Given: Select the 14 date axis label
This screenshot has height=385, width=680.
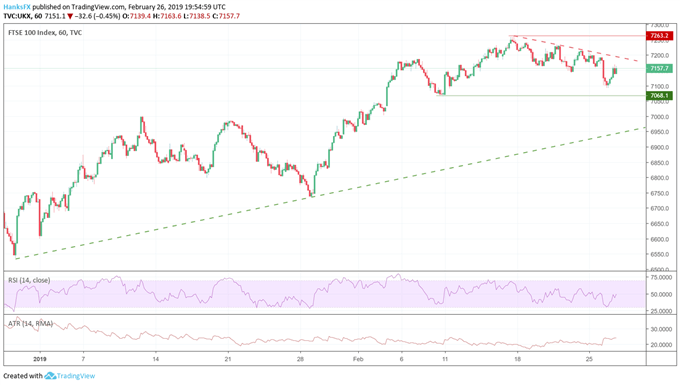Looking at the screenshot, I should click(155, 359).
